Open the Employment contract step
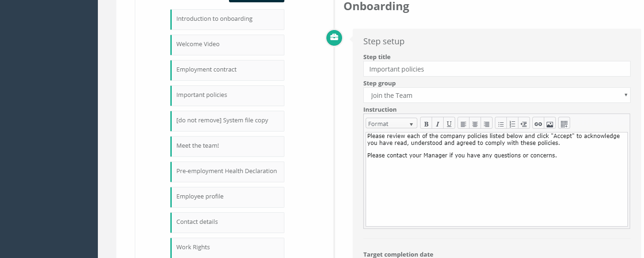Viewport: 644px width, 258px height. (x=227, y=70)
